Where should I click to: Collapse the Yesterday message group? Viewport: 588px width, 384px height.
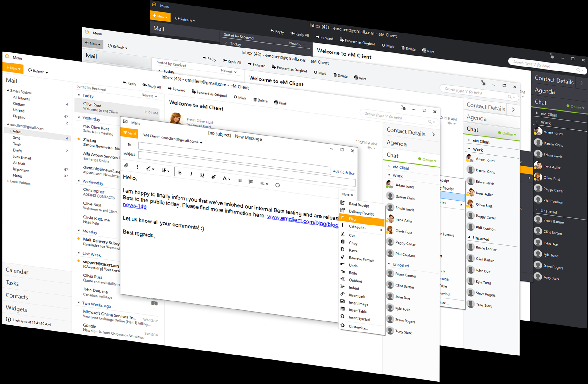pyautogui.click(x=79, y=117)
